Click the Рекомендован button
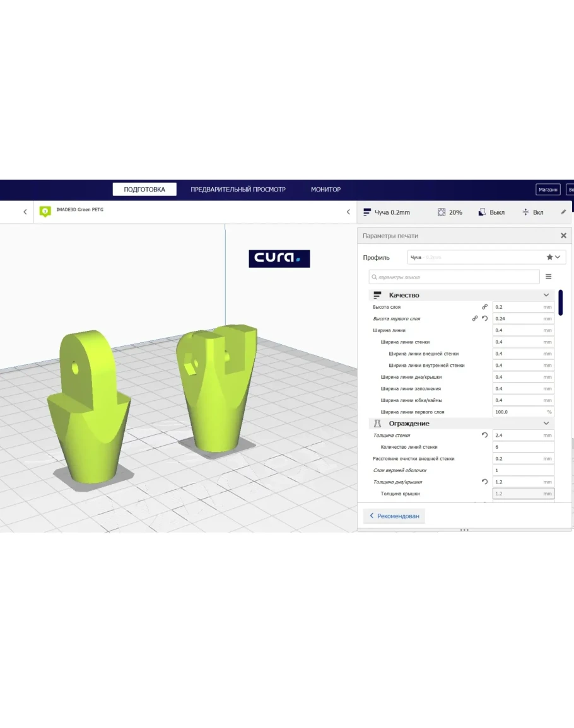Viewport: 574px width, 728px height. (x=394, y=516)
